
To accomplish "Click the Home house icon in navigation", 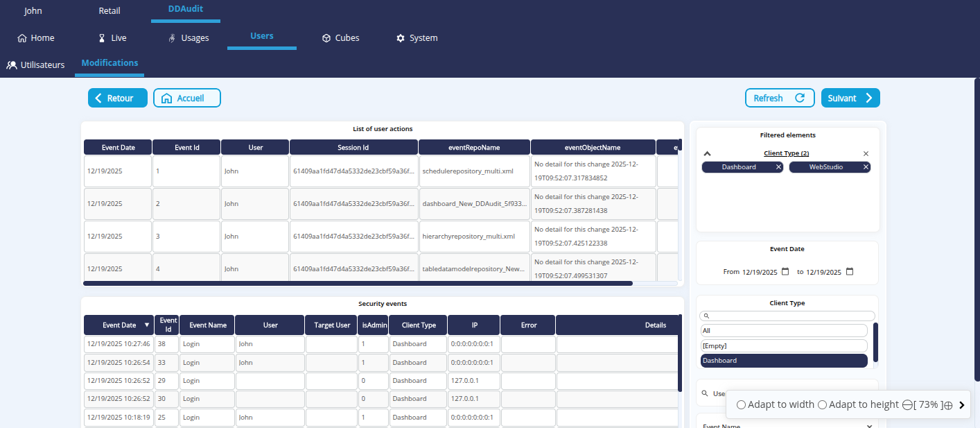I will (x=22, y=38).
